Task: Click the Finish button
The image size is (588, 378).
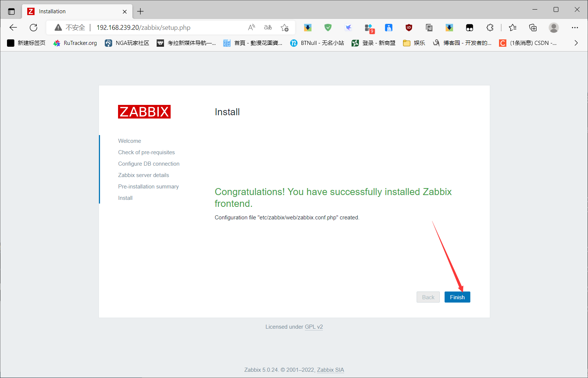Action: tap(457, 297)
